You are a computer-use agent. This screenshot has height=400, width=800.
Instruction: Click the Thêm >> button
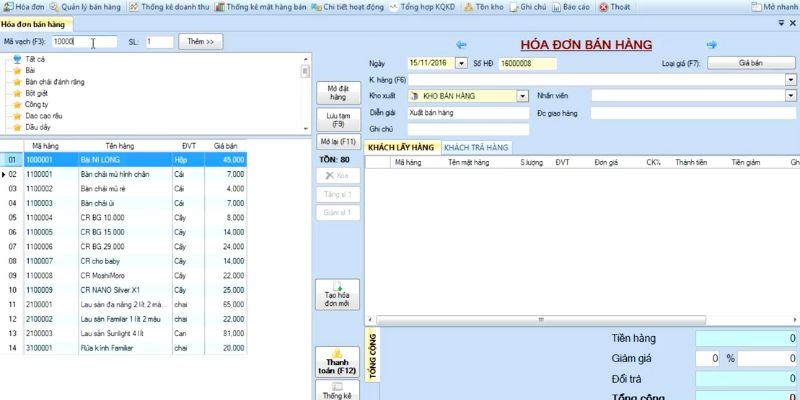pyautogui.click(x=201, y=42)
